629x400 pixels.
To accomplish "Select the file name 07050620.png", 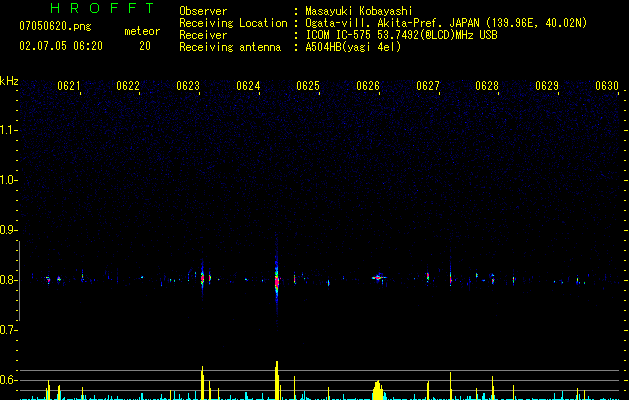I will [x=55, y=27].
